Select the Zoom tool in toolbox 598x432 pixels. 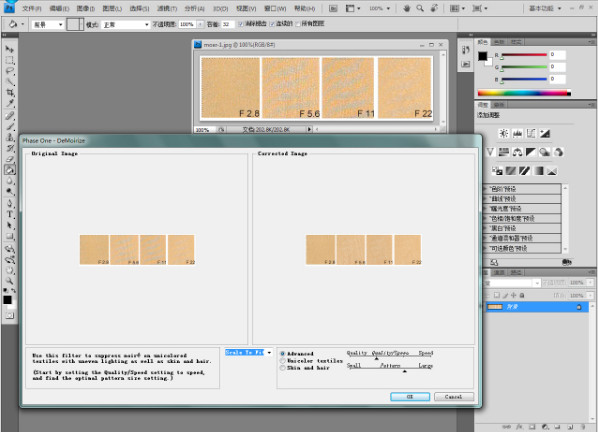(x=10, y=281)
